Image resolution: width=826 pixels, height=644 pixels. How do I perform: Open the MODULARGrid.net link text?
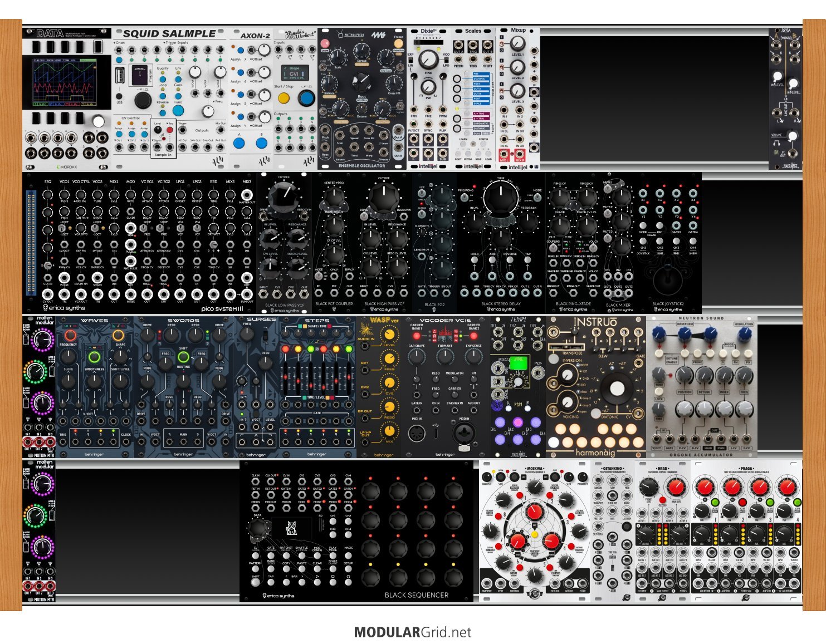pyautogui.click(x=413, y=632)
